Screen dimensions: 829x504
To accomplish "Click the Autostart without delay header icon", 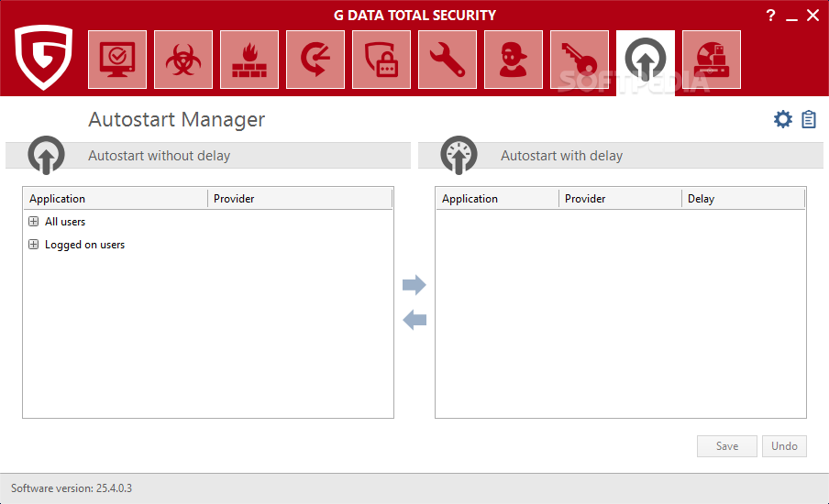I will point(47,155).
